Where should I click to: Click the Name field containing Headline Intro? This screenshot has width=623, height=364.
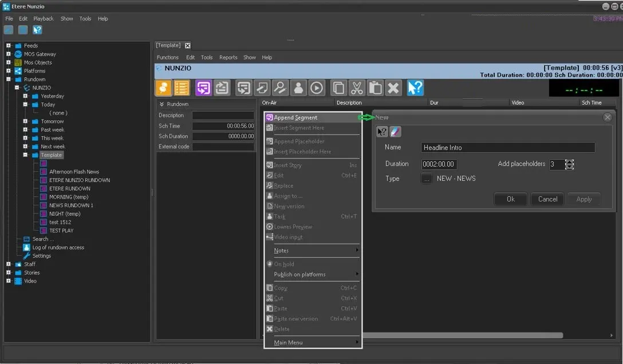coord(507,148)
